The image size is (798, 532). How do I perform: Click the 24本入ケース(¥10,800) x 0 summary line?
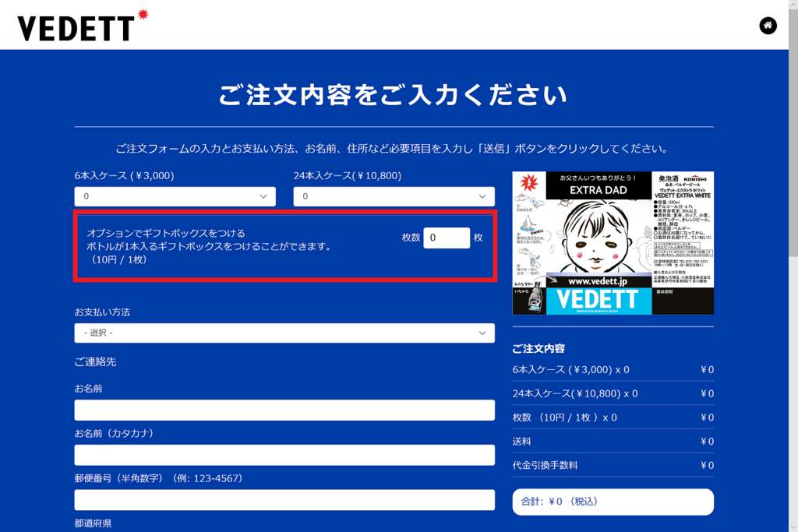click(613, 393)
